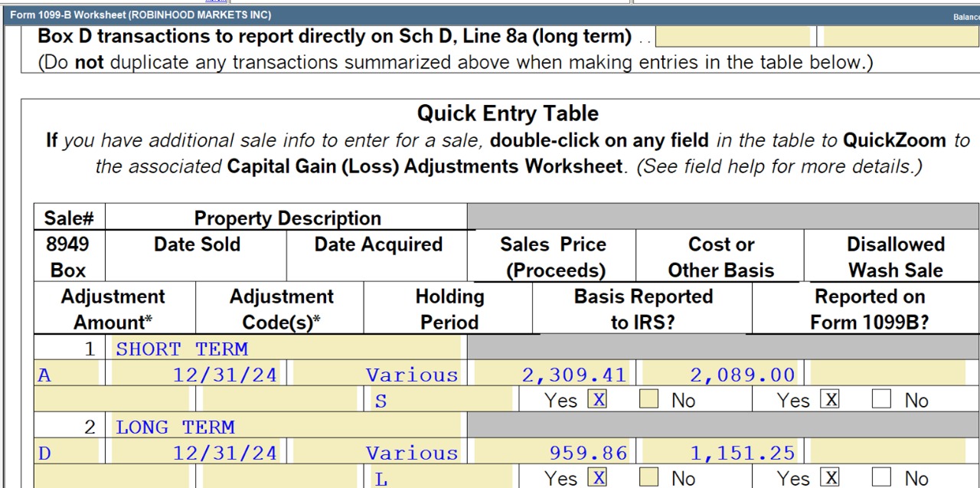The height and width of the screenshot is (488, 980).
Task: Click the 959.86 proceeds field
Action: click(x=553, y=453)
